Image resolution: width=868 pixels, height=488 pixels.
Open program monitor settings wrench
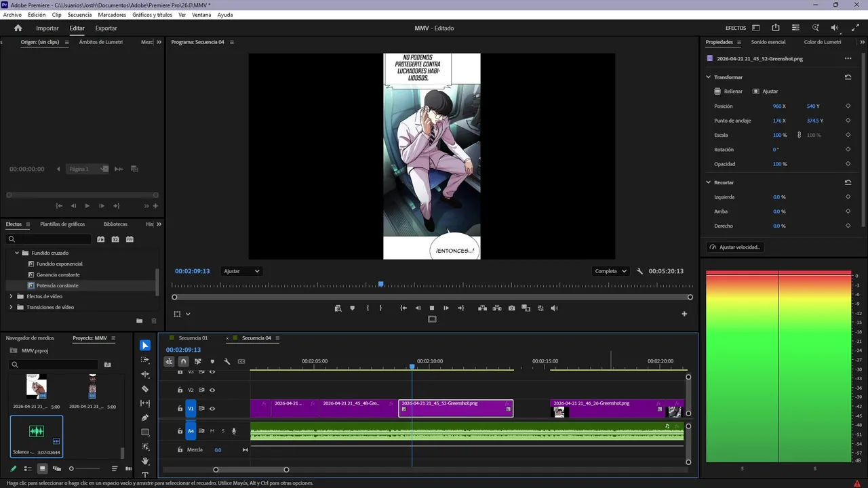(x=639, y=271)
